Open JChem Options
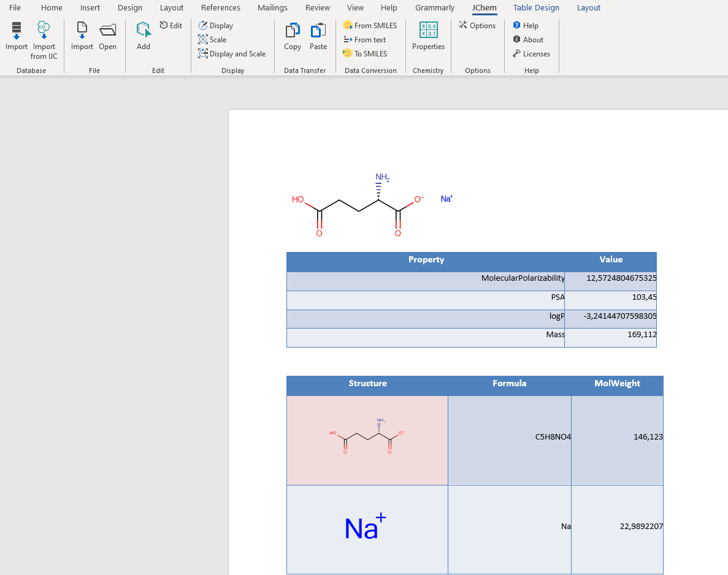 [477, 25]
